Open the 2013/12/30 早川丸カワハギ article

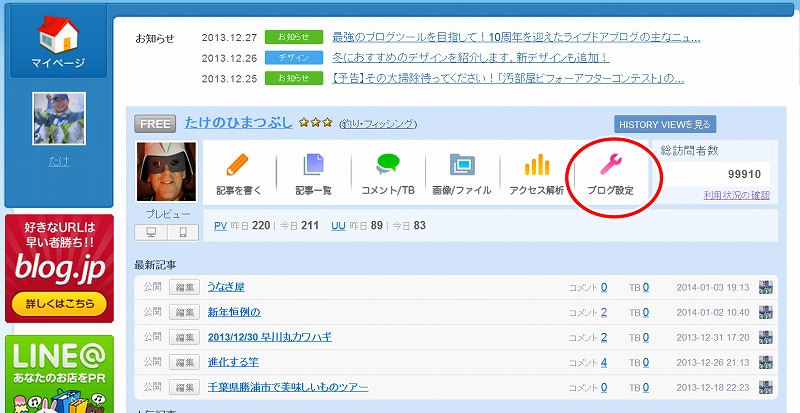click(x=270, y=337)
